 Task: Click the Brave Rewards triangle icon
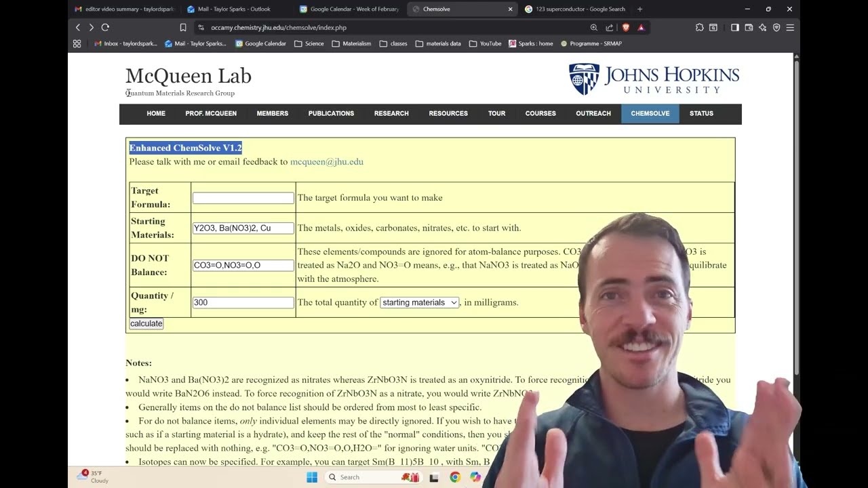641,28
